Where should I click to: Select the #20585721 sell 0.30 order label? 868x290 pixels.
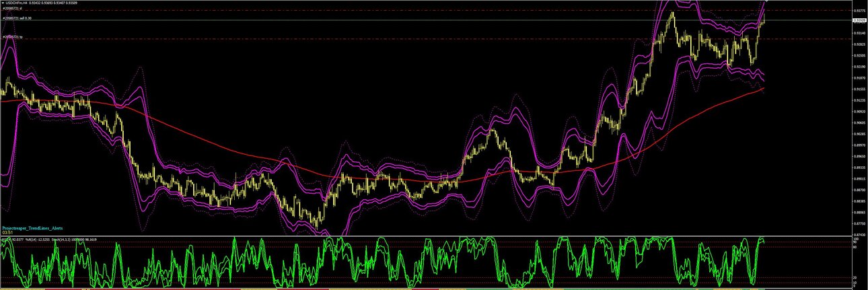[x=17, y=18]
